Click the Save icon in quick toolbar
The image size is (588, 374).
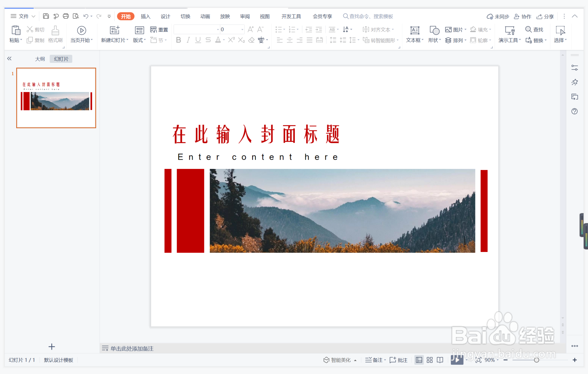tap(46, 16)
